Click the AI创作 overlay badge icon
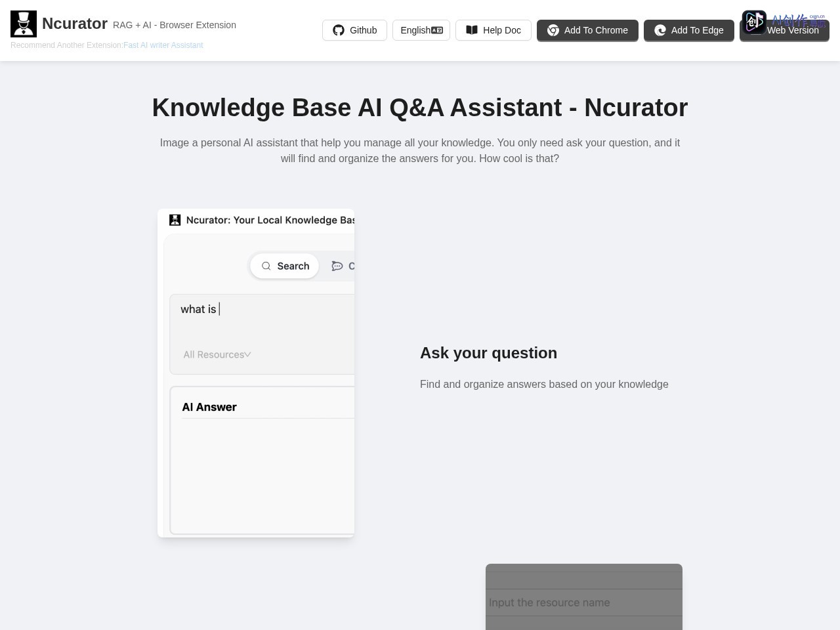This screenshot has height=630, width=840. click(754, 22)
